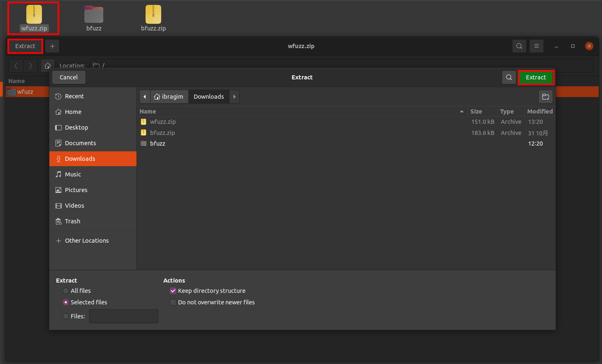Click the search icon in the wfuzz.zip window

click(x=519, y=46)
